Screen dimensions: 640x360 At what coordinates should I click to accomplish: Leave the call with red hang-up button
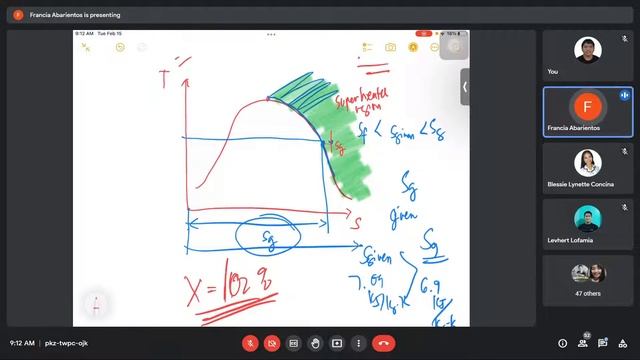(x=383, y=343)
